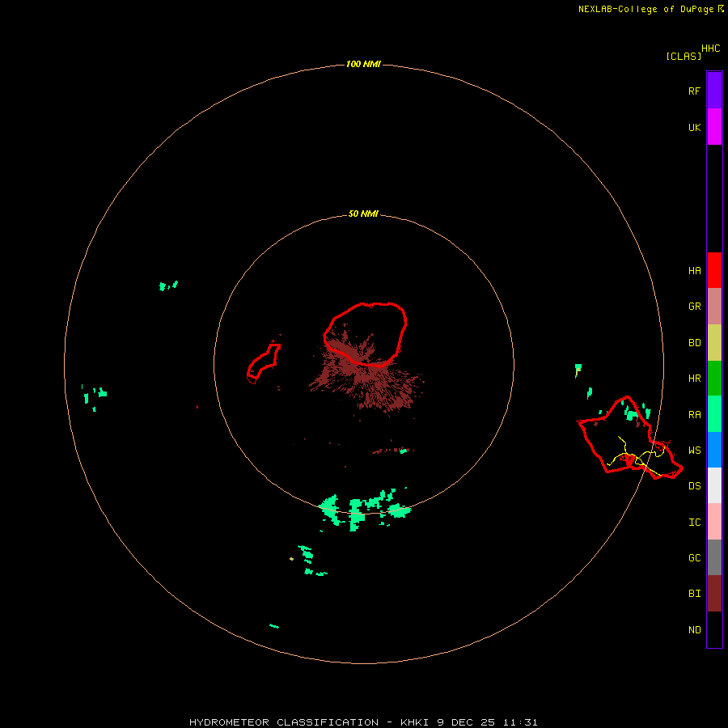The width and height of the screenshot is (728, 728).
Task: Select the DS white legend swatch
Action: (x=714, y=485)
